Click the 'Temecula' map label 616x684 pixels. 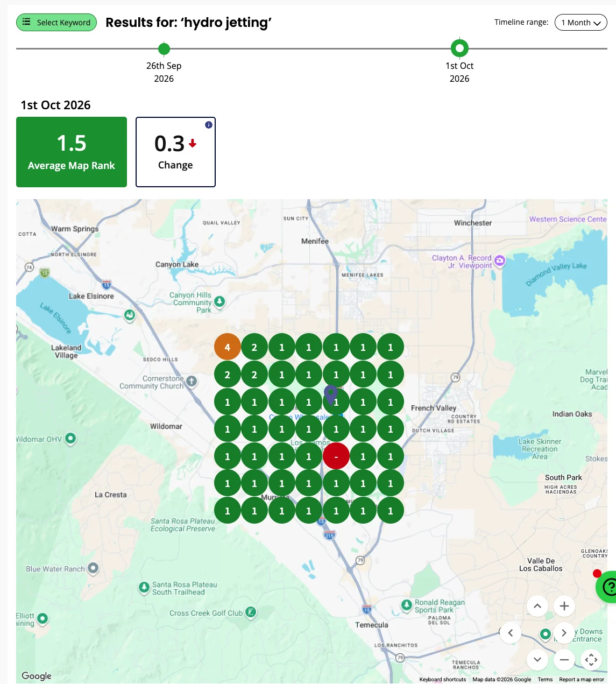[x=371, y=625]
